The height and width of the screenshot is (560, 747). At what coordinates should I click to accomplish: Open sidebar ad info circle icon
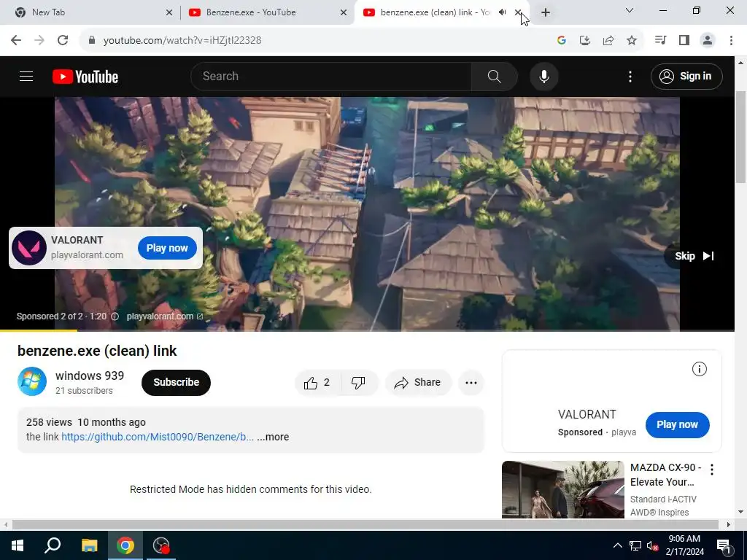pyautogui.click(x=699, y=369)
